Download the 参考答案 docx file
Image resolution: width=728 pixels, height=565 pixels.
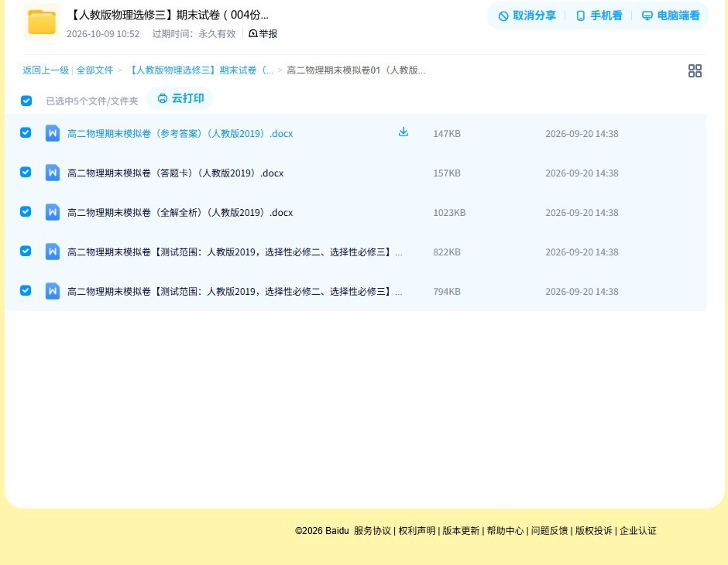point(403,132)
